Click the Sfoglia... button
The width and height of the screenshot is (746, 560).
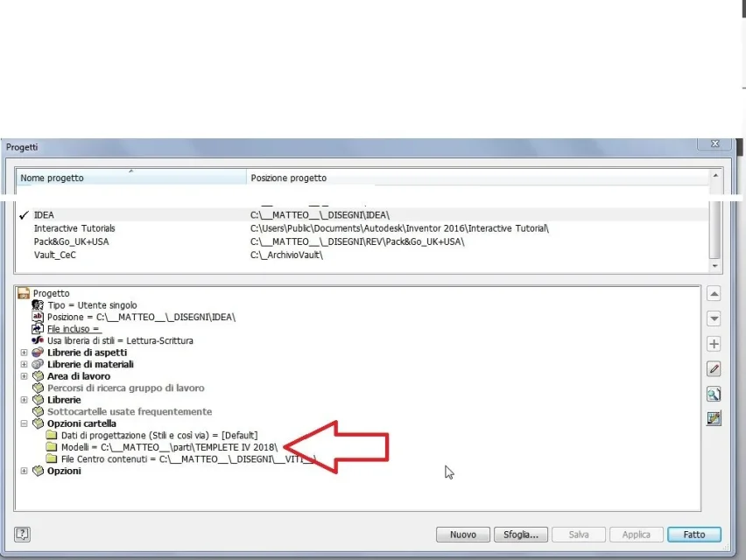(521, 535)
